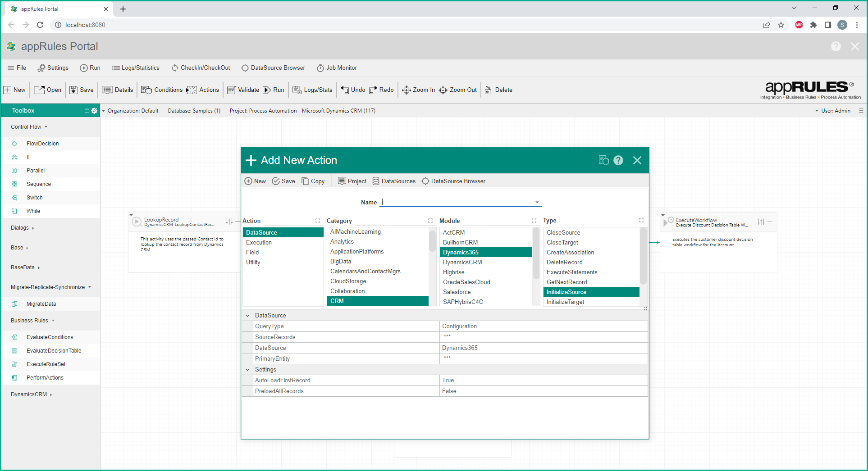Maximize the Category list panel
This screenshot has height=471, width=868.
pos(430,221)
